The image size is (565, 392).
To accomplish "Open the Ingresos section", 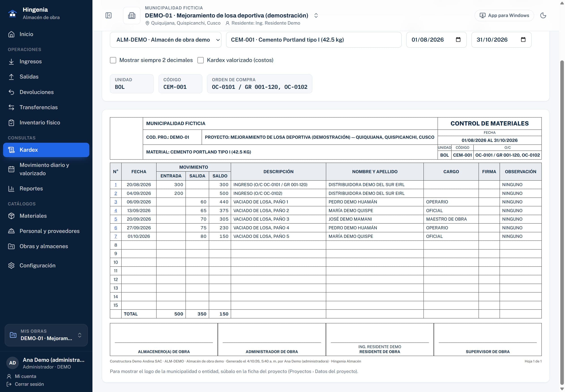I will pos(46,61).
